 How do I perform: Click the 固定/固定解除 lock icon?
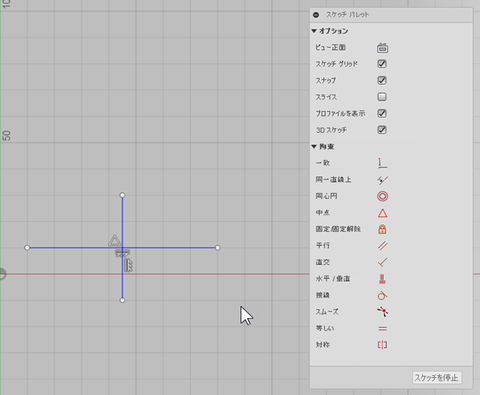tap(382, 229)
